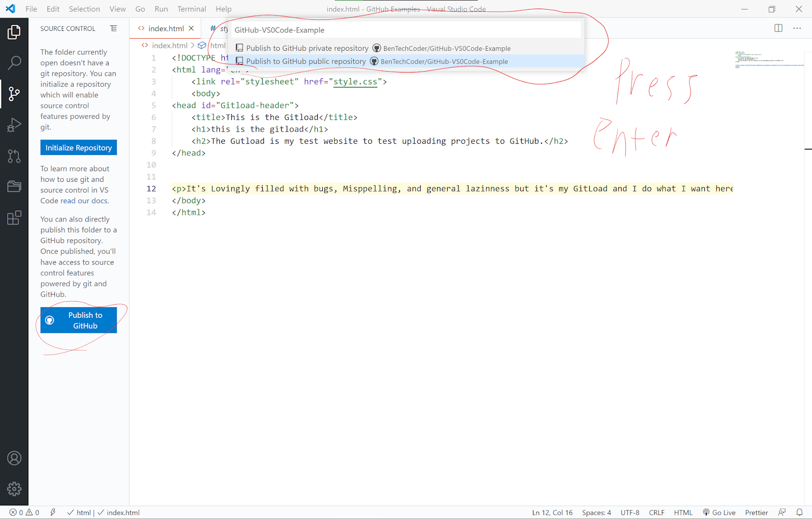Open the Selection menu
812x519 pixels.
click(x=84, y=9)
